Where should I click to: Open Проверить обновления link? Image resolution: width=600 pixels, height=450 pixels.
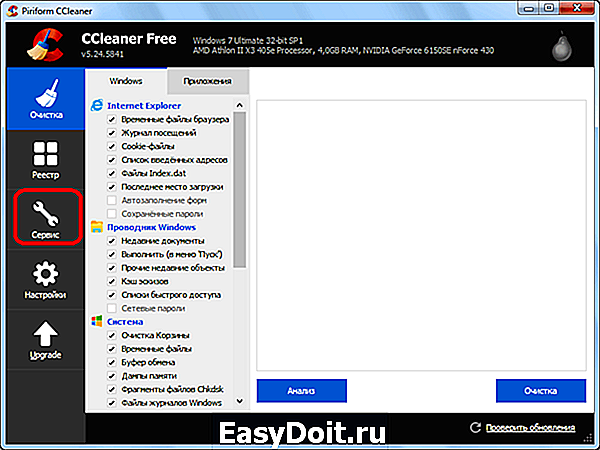(x=530, y=427)
